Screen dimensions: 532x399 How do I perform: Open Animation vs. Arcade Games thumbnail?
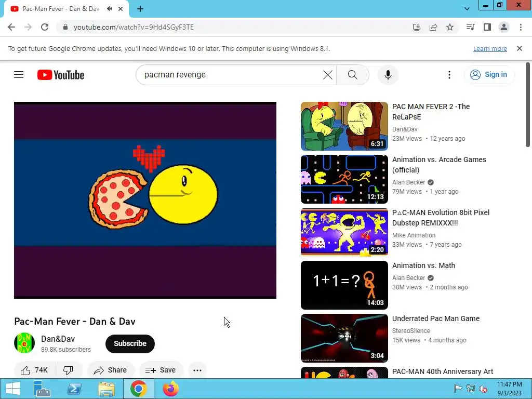tap(344, 179)
